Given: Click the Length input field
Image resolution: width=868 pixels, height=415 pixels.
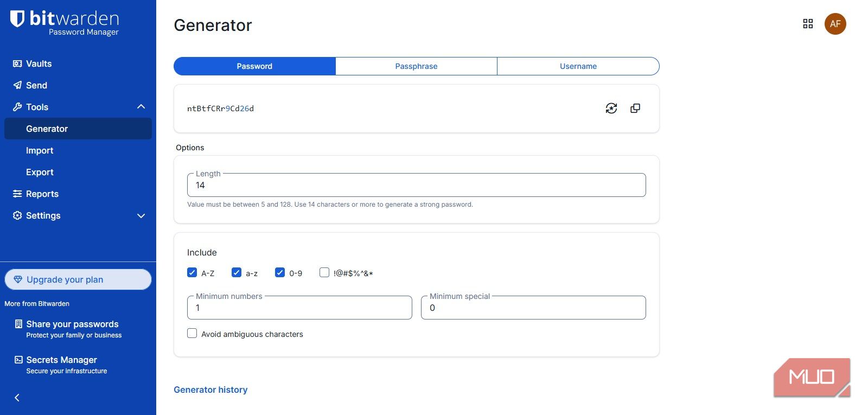Looking at the screenshot, I should 417,185.
